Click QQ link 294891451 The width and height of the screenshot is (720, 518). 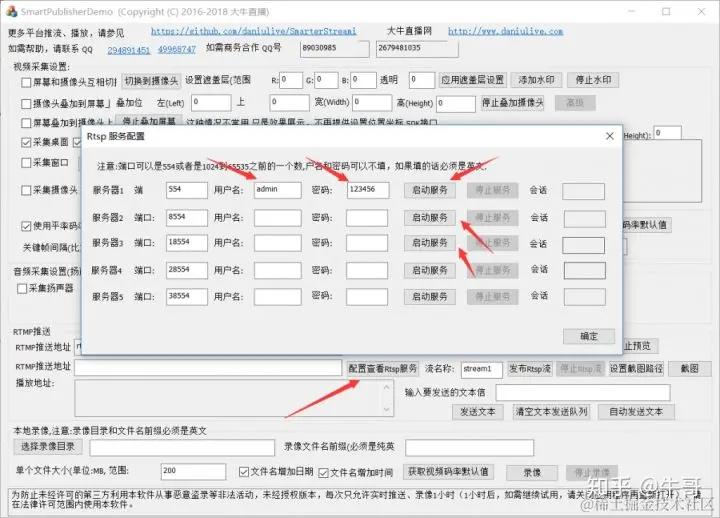coord(129,50)
